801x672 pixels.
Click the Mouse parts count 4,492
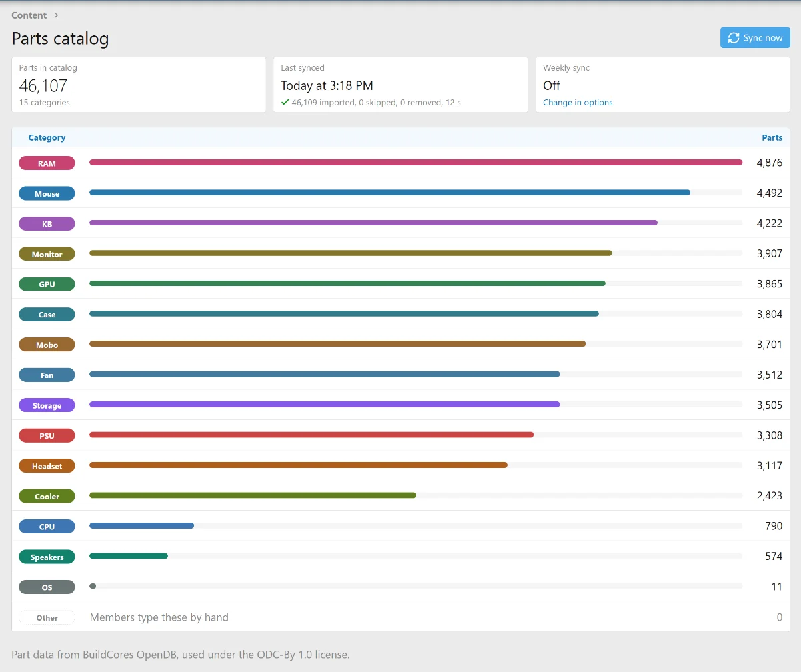[770, 193]
